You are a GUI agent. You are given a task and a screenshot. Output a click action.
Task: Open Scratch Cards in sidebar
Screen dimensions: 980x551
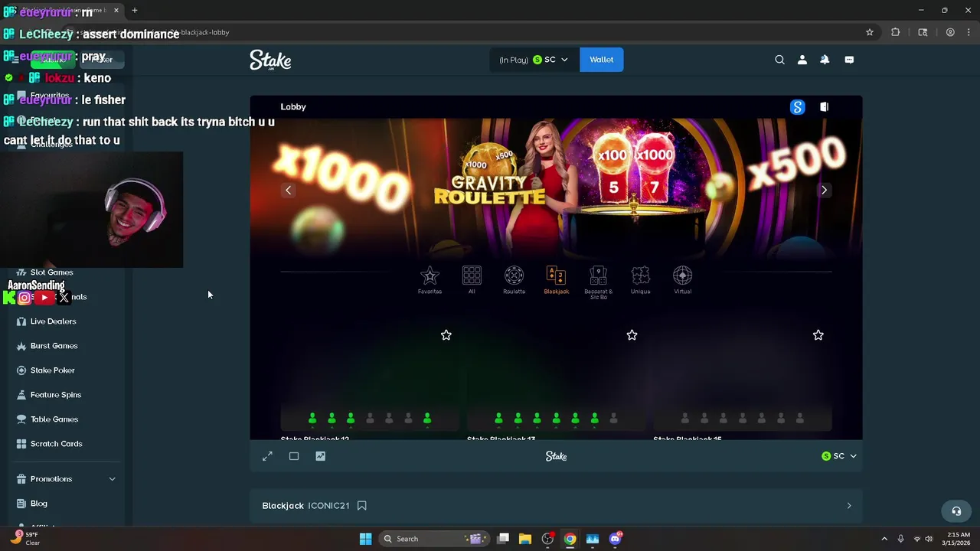[x=56, y=444]
